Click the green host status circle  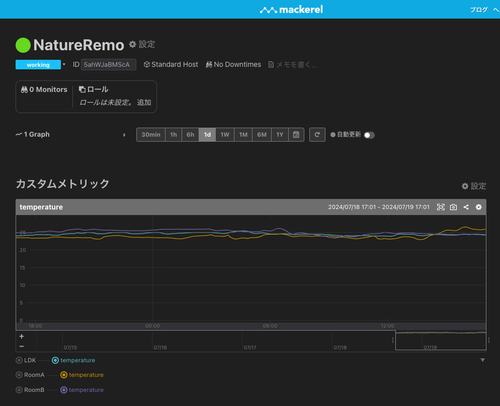[x=23, y=45]
